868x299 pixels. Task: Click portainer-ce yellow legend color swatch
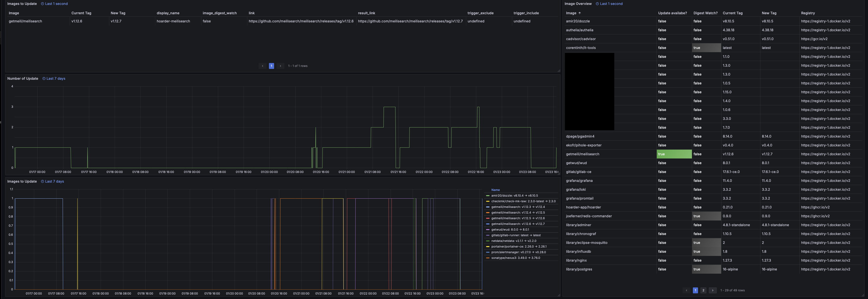[488, 247]
